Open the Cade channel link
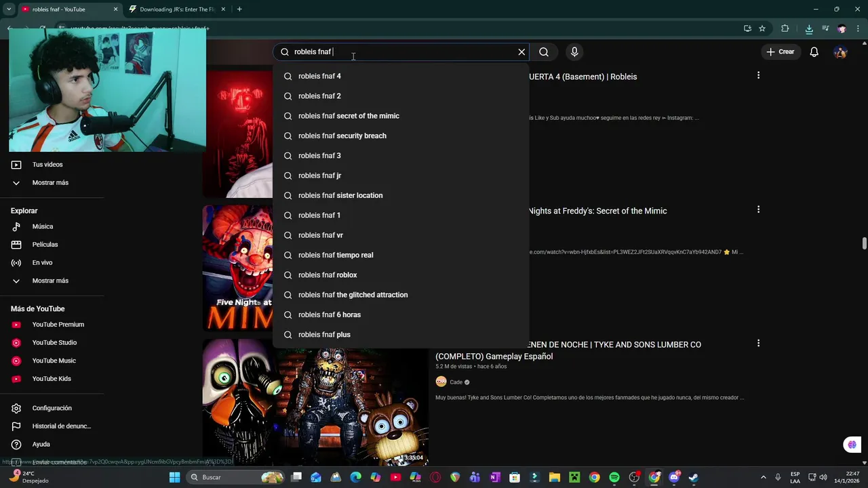Image resolution: width=868 pixels, height=488 pixels. coord(456,382)
